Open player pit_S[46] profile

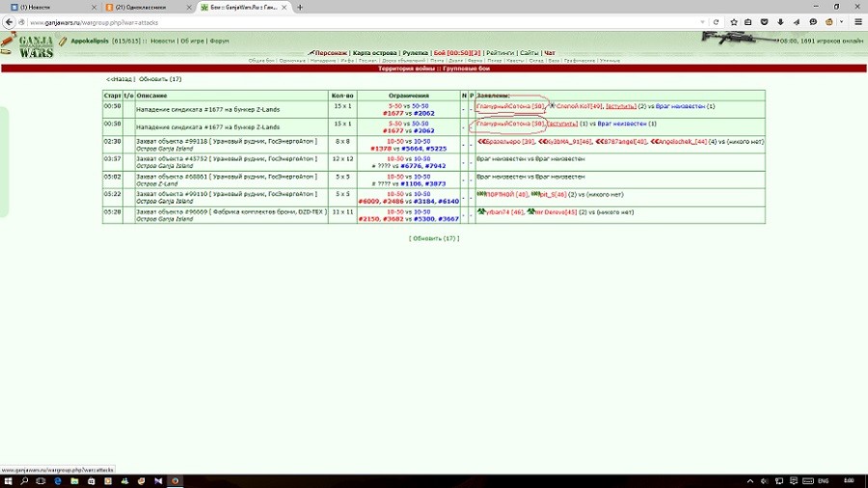(553, 194)
